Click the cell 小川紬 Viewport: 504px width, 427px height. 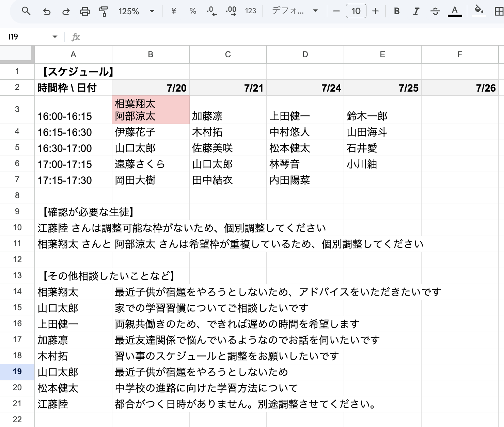382,164
